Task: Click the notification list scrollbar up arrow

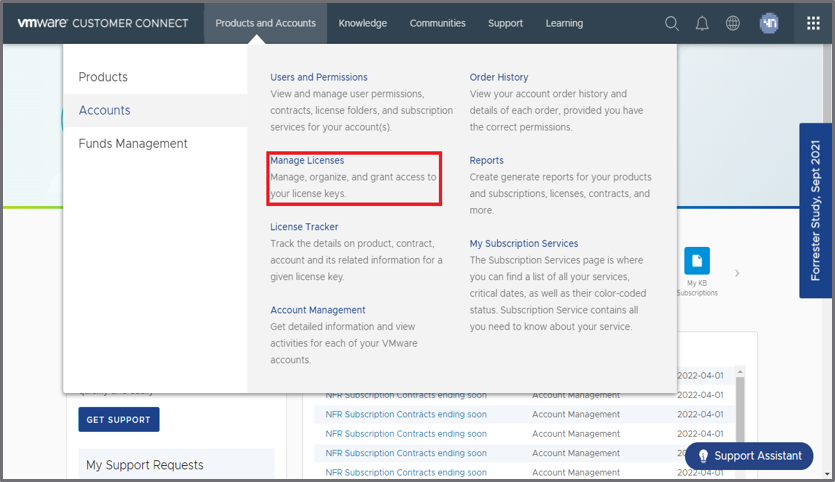Action: 740,372
